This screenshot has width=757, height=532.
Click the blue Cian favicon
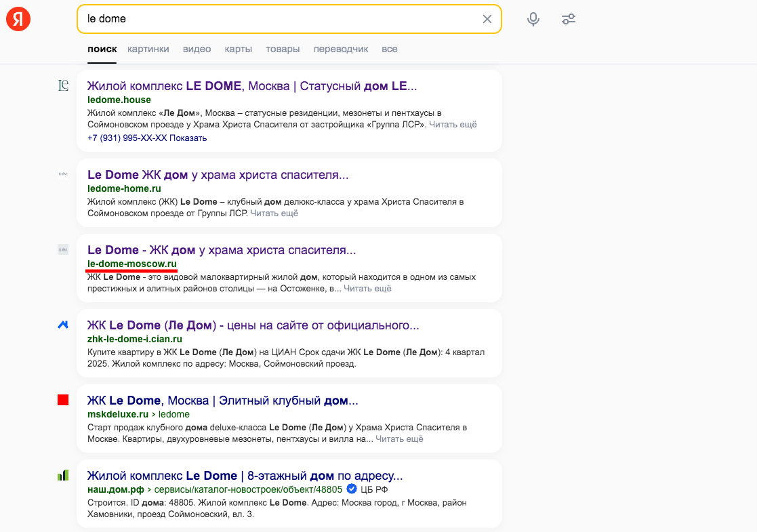63,325
